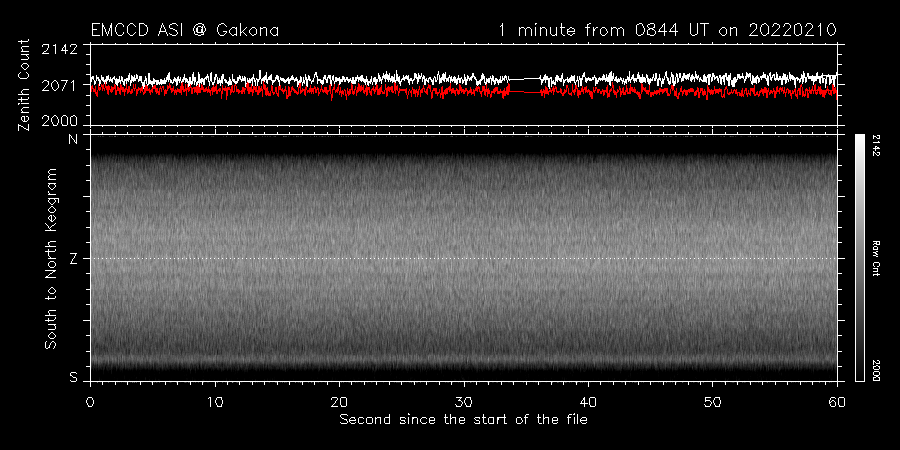Image resolution: width=900 pixels, height=450 pixels.
Task: Click the S (south) label on keogram axis
Action: coord(72,377)
